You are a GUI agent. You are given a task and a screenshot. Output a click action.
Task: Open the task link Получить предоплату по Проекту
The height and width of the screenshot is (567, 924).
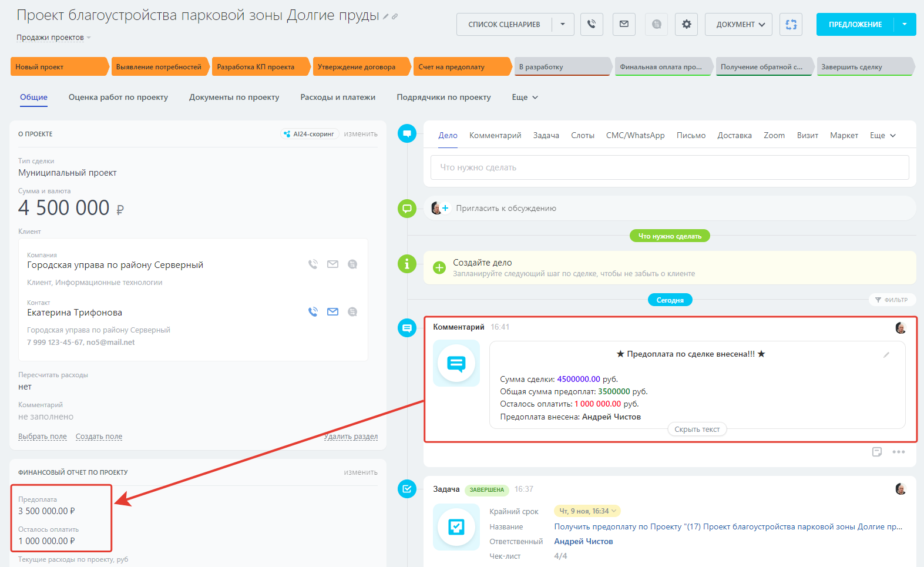[x=728, y=527]
